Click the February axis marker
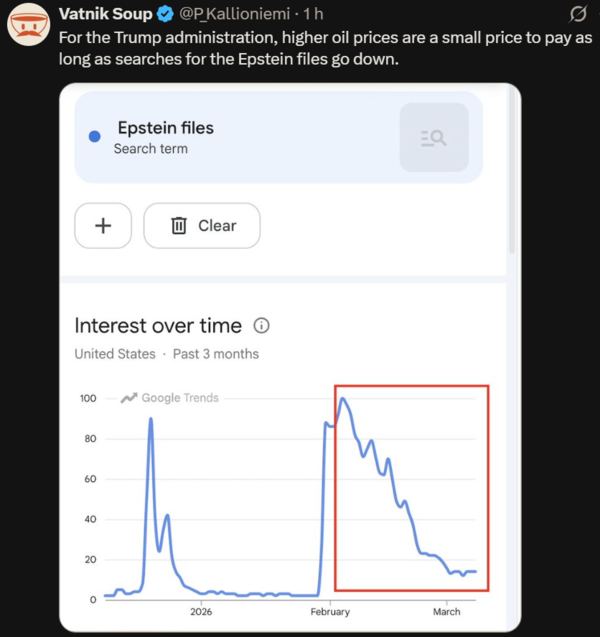The height and width of the screenshot is (637, 600). coord(330,611)
